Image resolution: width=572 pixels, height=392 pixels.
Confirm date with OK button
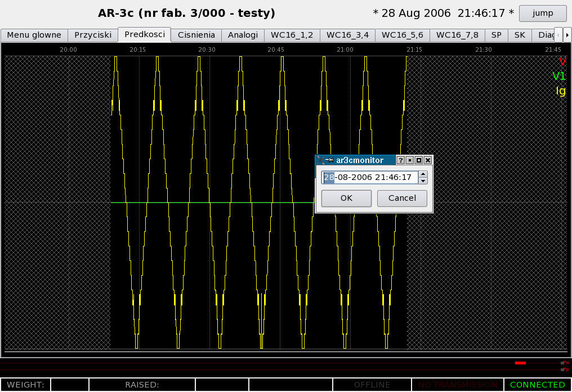pos(346,198)
